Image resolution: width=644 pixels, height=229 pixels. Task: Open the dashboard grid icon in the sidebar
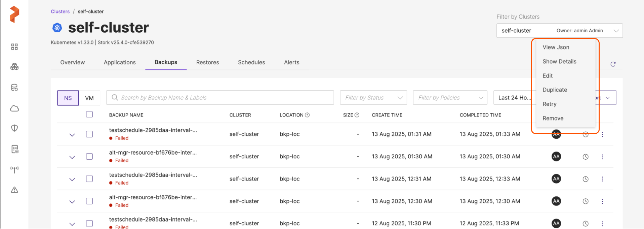14,47
